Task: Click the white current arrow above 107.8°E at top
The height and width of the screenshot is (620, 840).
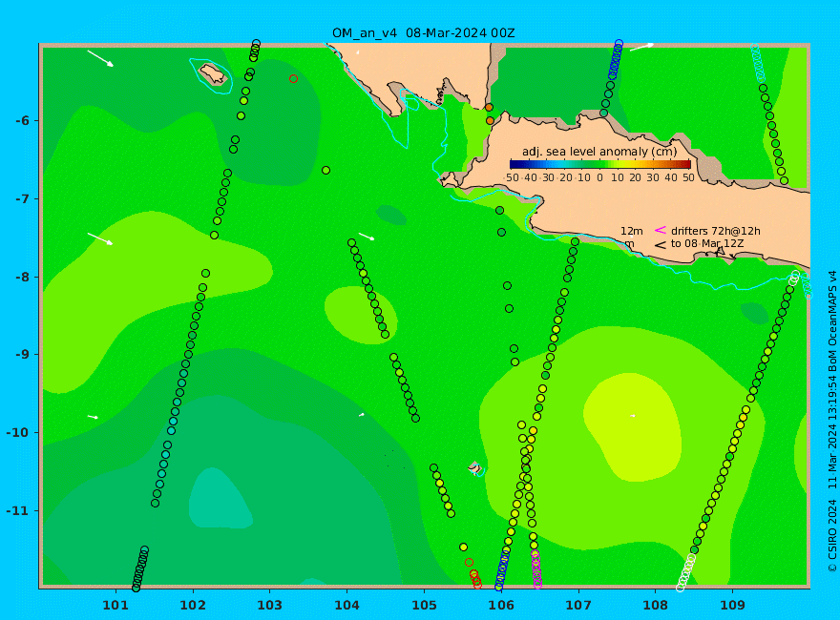Action: click(641, 47)
